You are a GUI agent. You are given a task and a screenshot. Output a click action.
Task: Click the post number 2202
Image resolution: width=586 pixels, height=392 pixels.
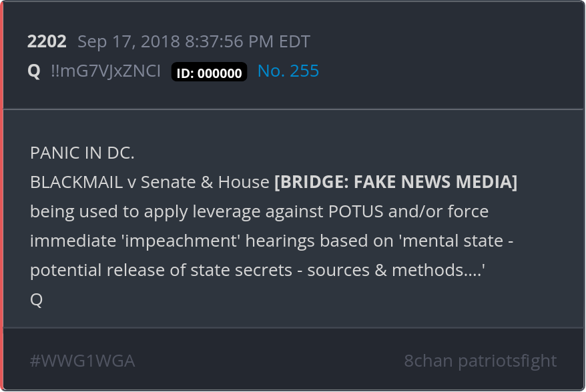tap(47, 41)
